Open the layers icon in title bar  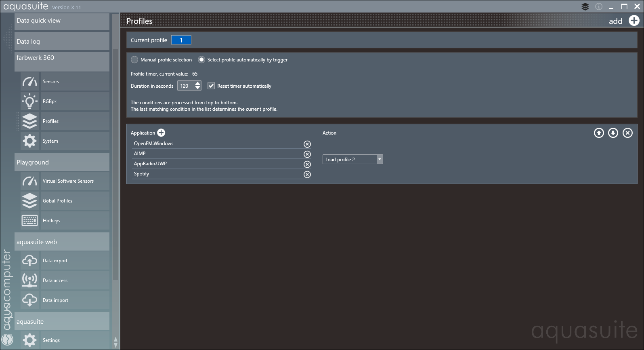tap(585, 6)
